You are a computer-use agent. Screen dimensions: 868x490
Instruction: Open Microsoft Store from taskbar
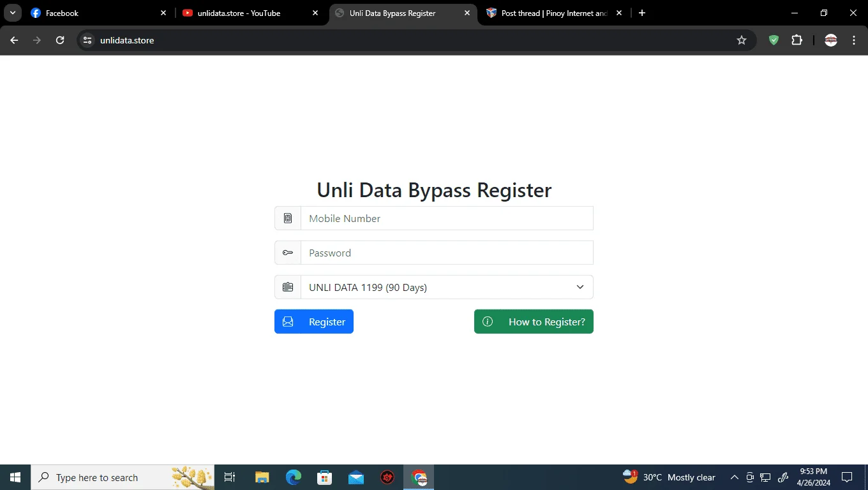pyautogui.click(x=324, y=477)
